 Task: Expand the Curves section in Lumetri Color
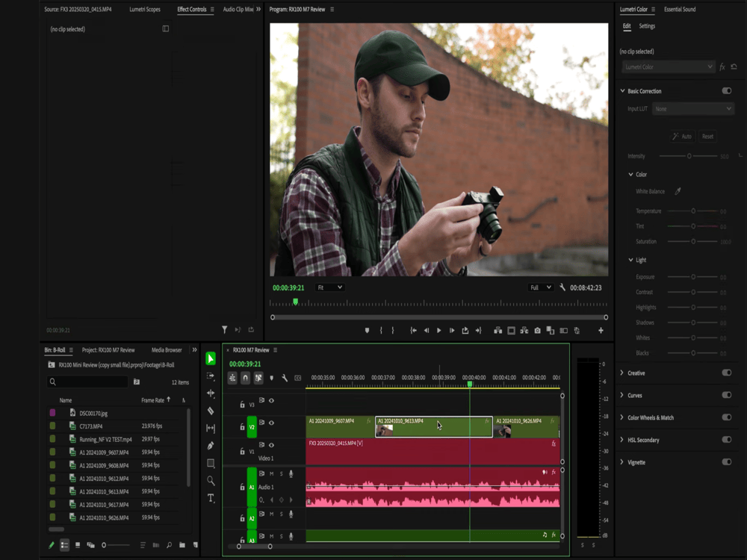(x=635, y=395)
